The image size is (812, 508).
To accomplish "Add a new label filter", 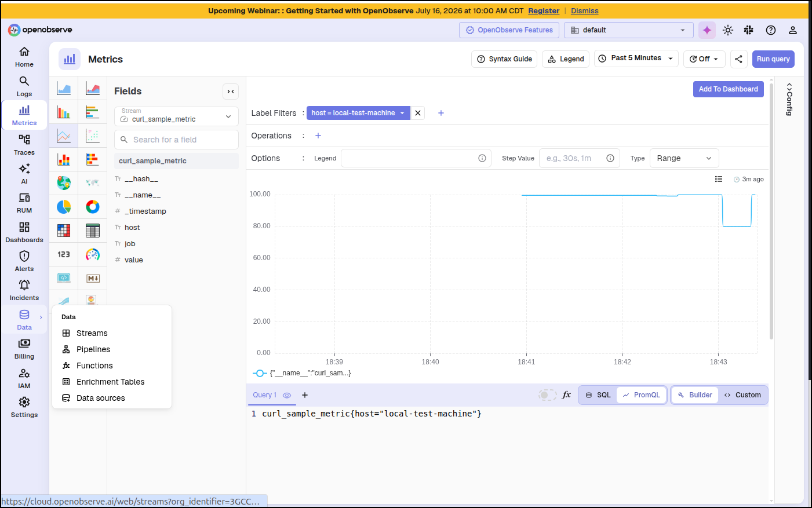I will [441, 113].
